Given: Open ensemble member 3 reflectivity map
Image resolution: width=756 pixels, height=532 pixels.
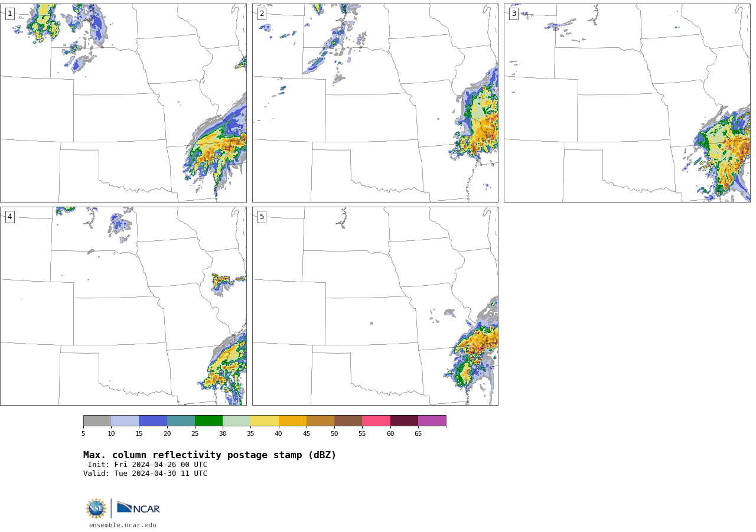Looking at the screenshot, I should [x=627, y=103].
